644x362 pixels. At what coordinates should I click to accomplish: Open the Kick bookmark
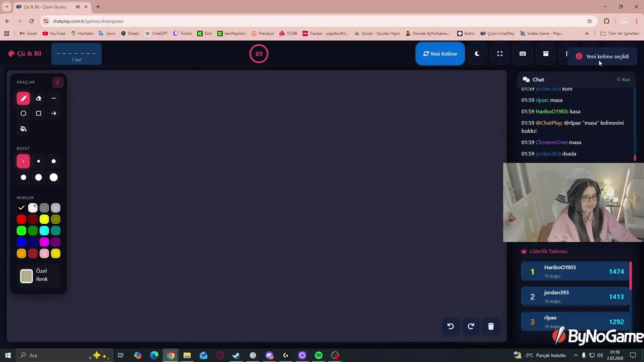205,34
